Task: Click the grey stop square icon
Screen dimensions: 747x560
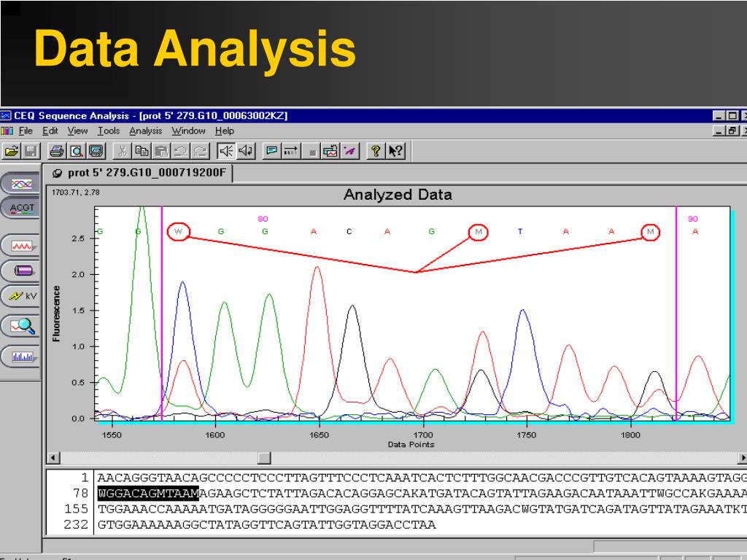Action: pyautogui.click(x=312, y=152)
